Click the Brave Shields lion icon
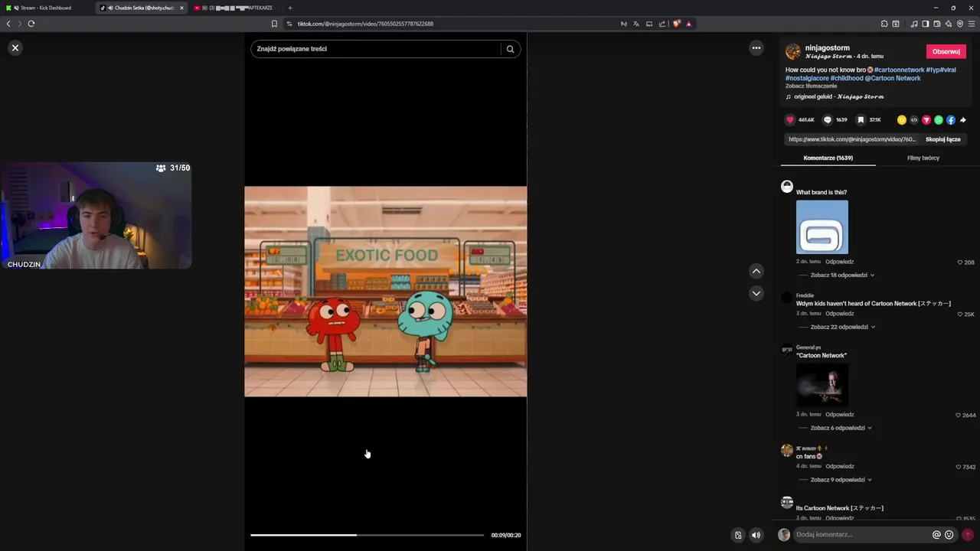The height and width of the screenshot is (551, 980). [x=676, y=24]
